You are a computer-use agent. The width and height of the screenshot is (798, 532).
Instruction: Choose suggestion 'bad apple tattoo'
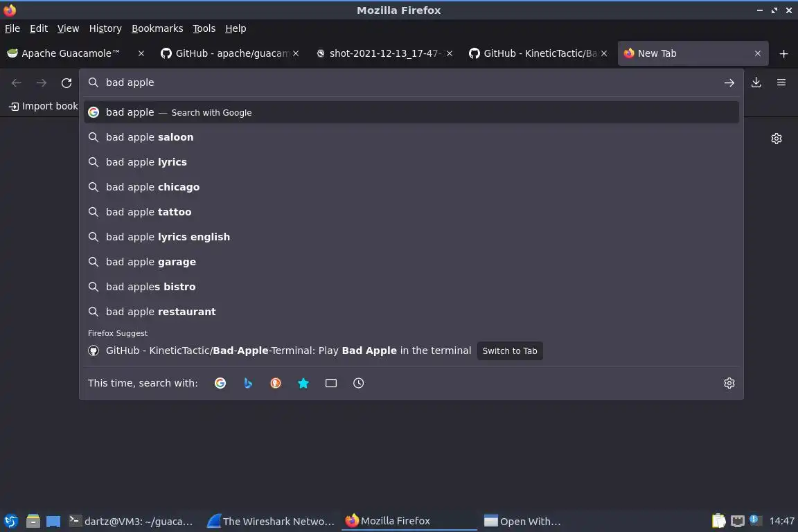click(411, 212)
